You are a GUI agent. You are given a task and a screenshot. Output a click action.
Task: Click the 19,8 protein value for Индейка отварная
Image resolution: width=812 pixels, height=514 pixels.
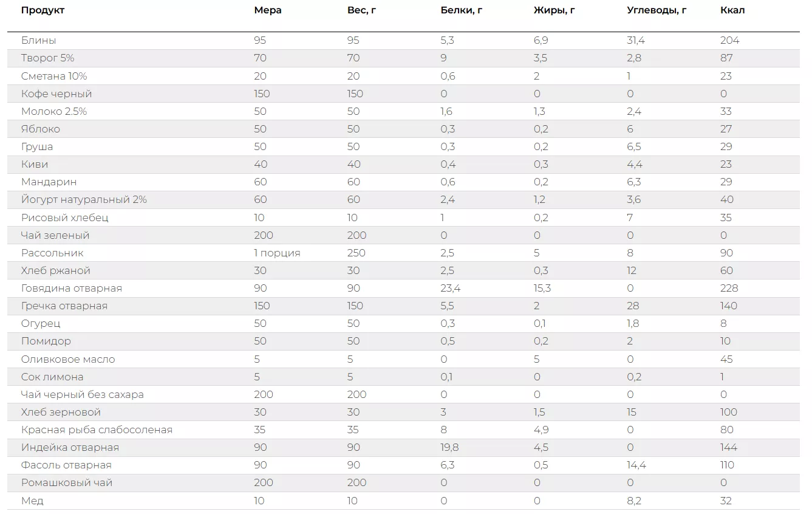click(450, 447)
